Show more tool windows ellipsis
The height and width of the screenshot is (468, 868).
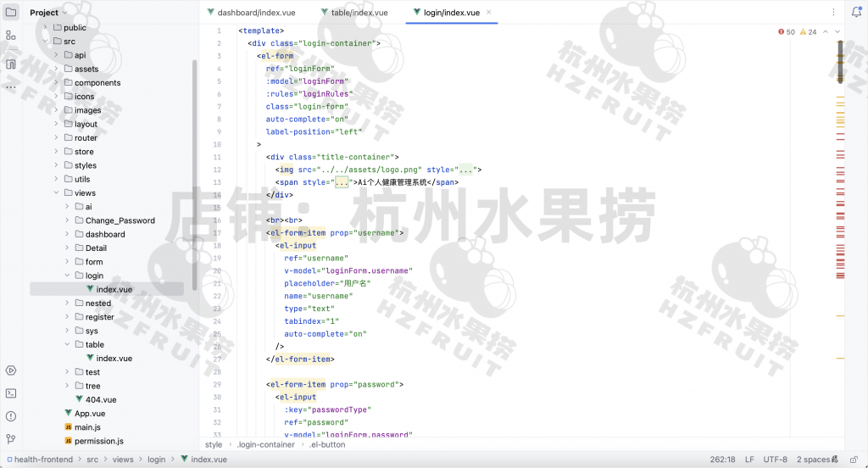click(11, 87)
